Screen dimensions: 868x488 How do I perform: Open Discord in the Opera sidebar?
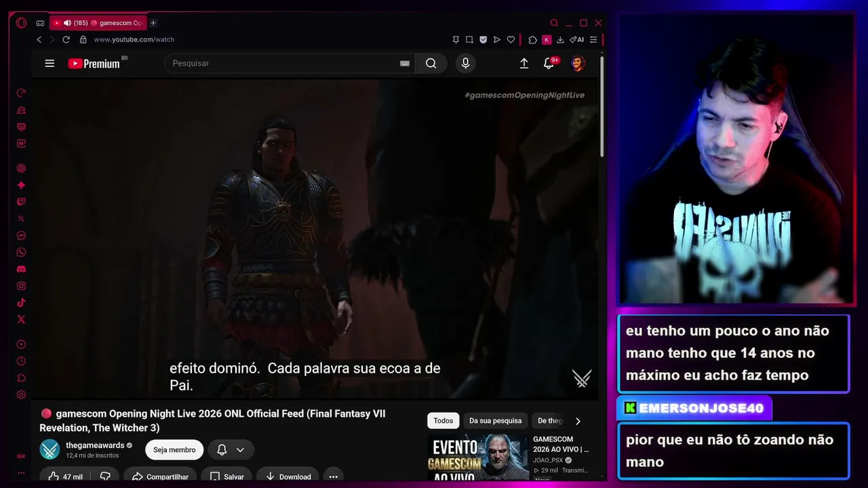point(21,269)
